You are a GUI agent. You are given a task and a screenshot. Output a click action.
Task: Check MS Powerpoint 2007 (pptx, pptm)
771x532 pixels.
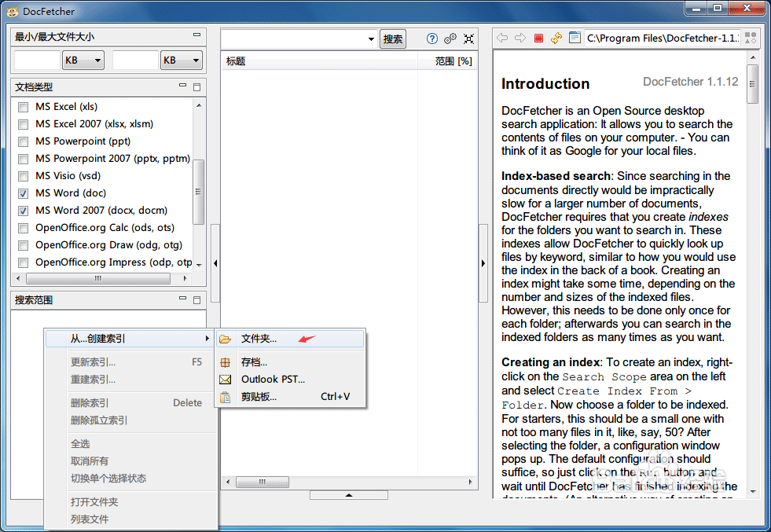pos(23,159)
